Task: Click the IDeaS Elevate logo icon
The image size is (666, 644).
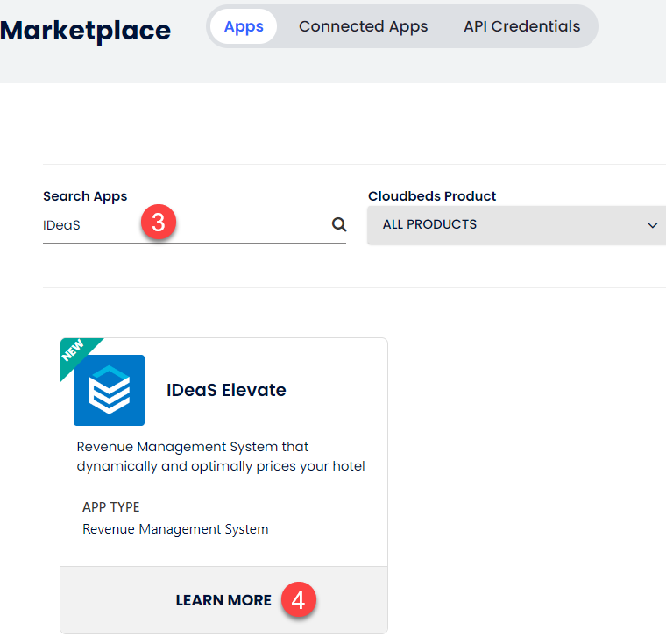Action: point(109,390)
